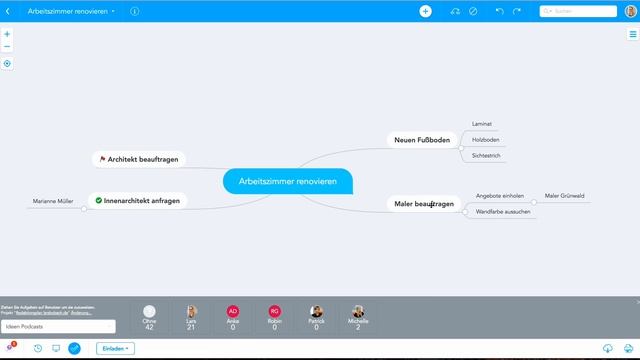Undo the last action

coord(500,11)
